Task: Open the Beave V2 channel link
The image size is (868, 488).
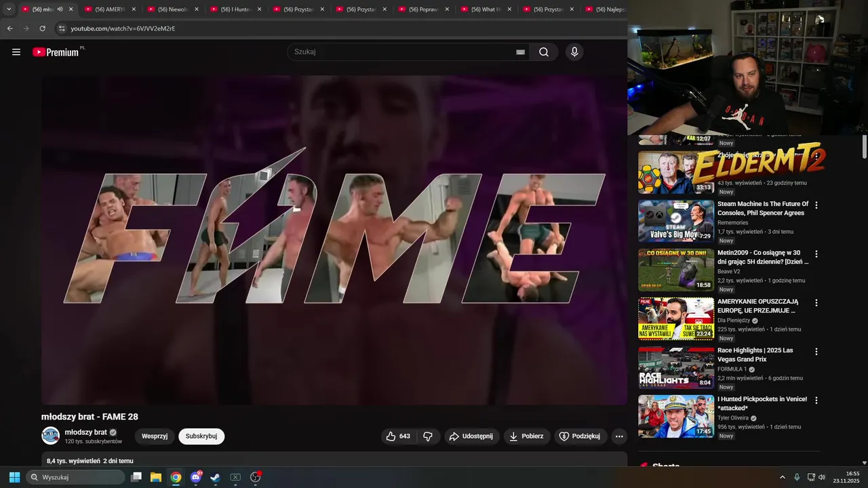Action: (729, 271)
